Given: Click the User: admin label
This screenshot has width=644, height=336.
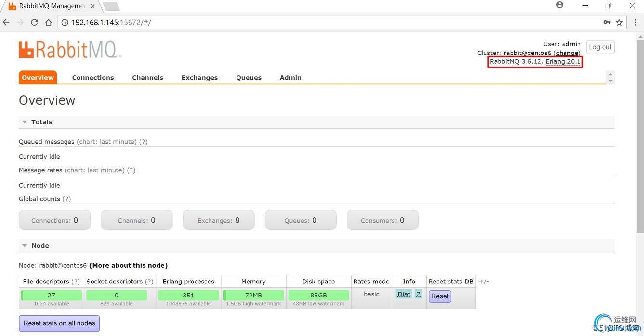Looking at the screenshot, I should pos(562,44).
